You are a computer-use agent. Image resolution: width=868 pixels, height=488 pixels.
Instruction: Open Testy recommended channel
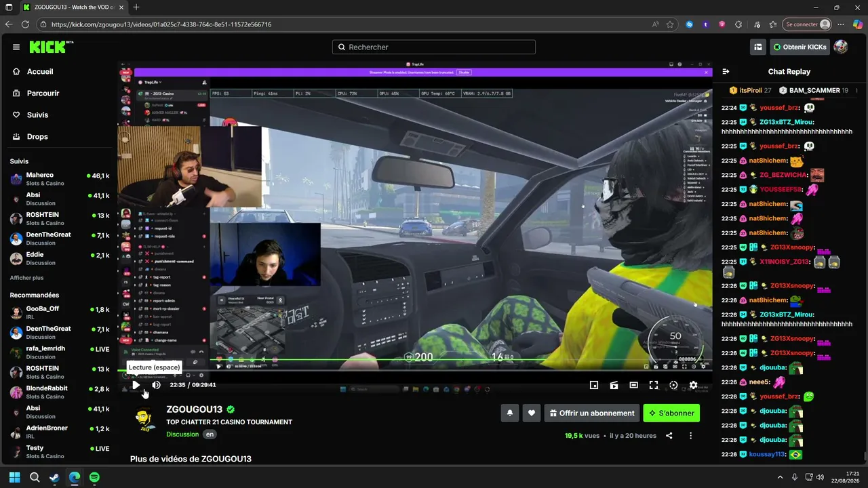pos(60,451)
